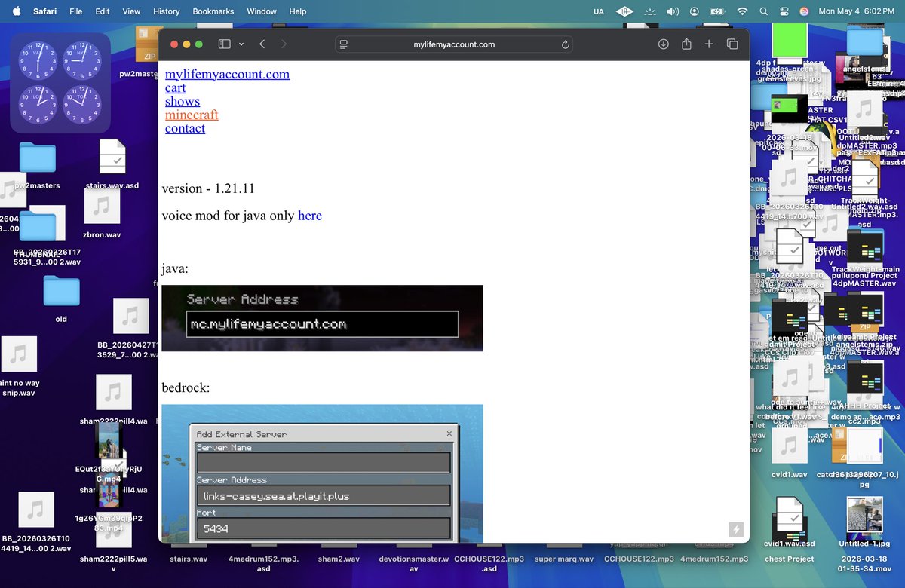Select the devotionsmaster.wav file label

pyautogui.click(x=414, y=564)
